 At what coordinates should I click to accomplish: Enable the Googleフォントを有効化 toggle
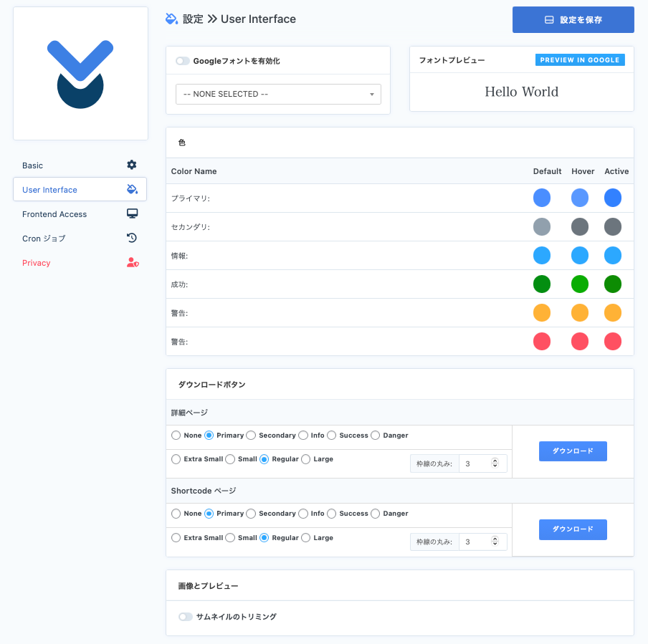[x=183, y=62]
